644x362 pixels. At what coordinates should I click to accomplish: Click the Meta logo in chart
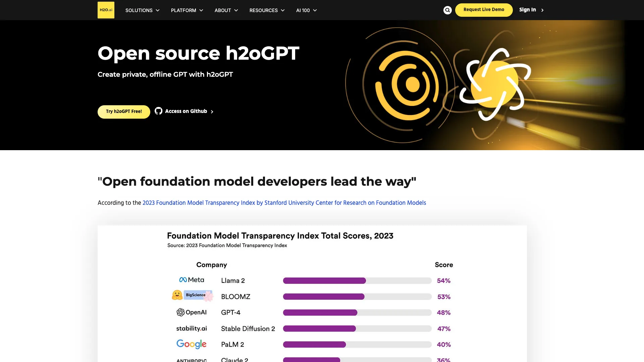click(x=192, y=280)
